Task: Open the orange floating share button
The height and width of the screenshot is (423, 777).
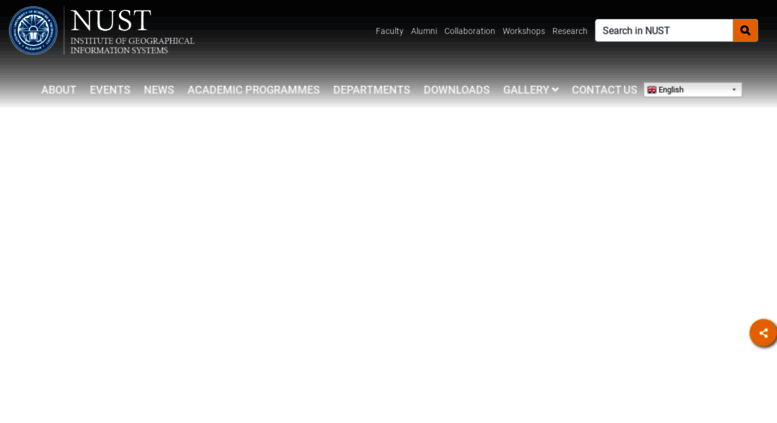Action: (x=763, y=333)
